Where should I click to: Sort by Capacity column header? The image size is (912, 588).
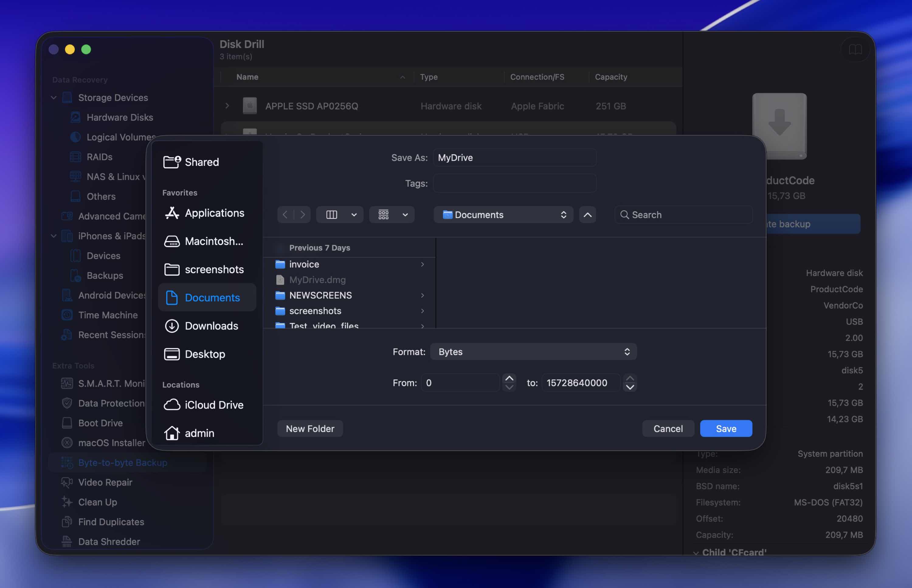pyautogui.click(x=611, y=77)
